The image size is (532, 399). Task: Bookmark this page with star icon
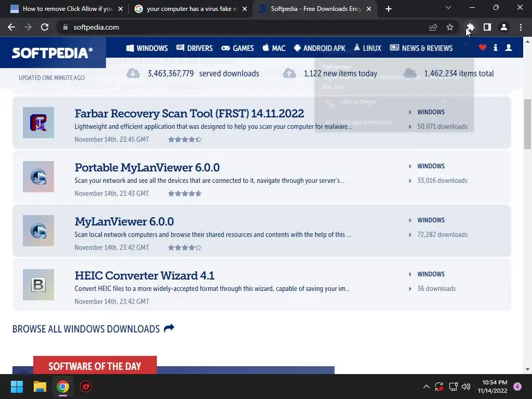point(450,27)
